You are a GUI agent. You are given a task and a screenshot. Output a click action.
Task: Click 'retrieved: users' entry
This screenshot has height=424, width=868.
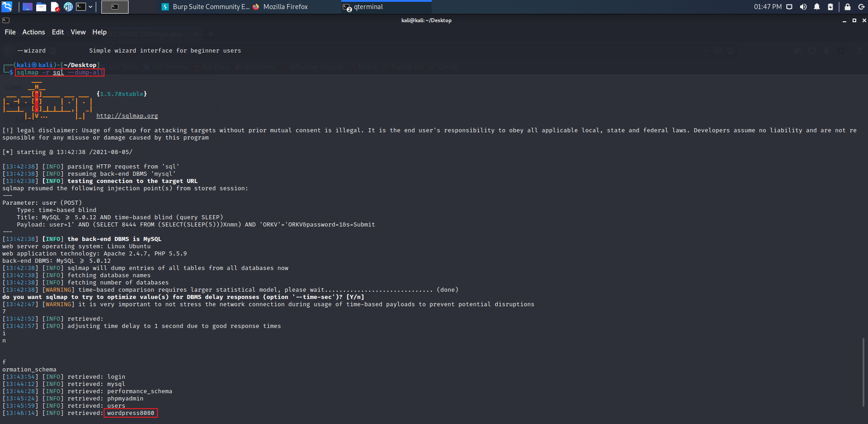click(x=96, y=406)
